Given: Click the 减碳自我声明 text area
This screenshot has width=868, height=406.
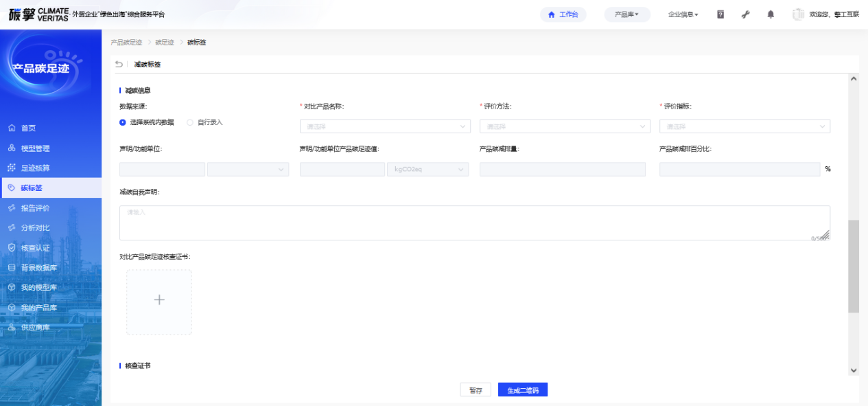Looking at the screenshot, I should coord(473,223).
